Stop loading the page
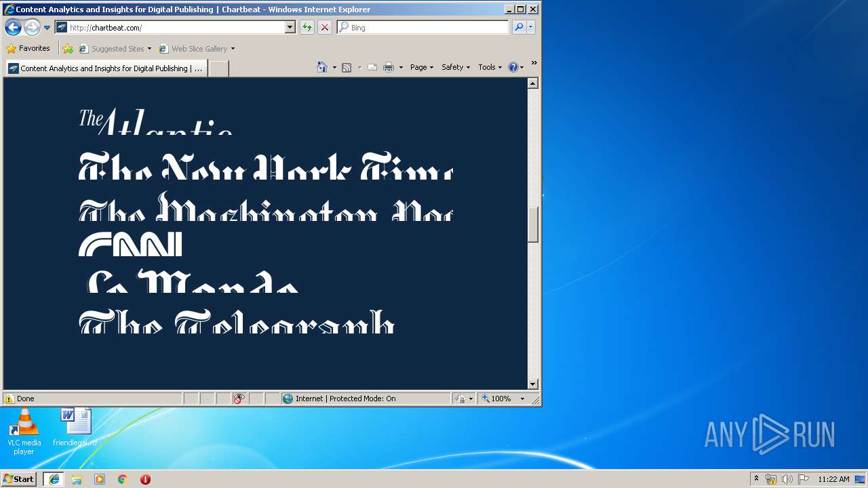 point(325,28)
